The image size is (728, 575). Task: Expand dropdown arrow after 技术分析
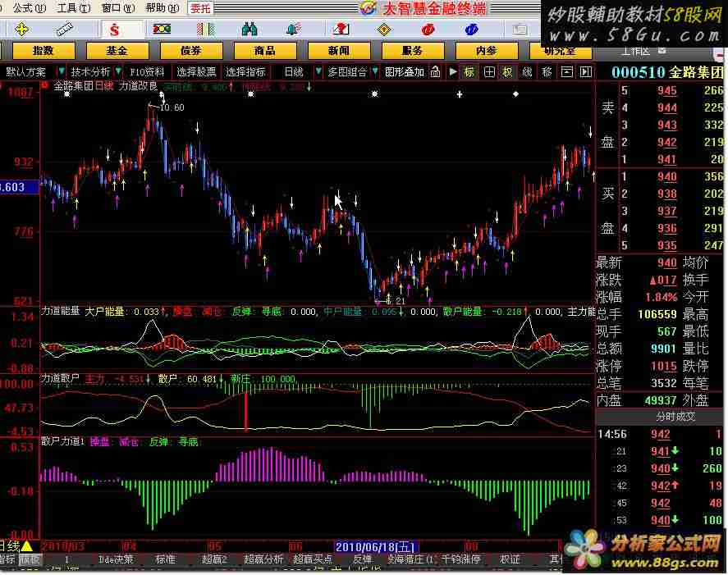(x=118, y=72)
